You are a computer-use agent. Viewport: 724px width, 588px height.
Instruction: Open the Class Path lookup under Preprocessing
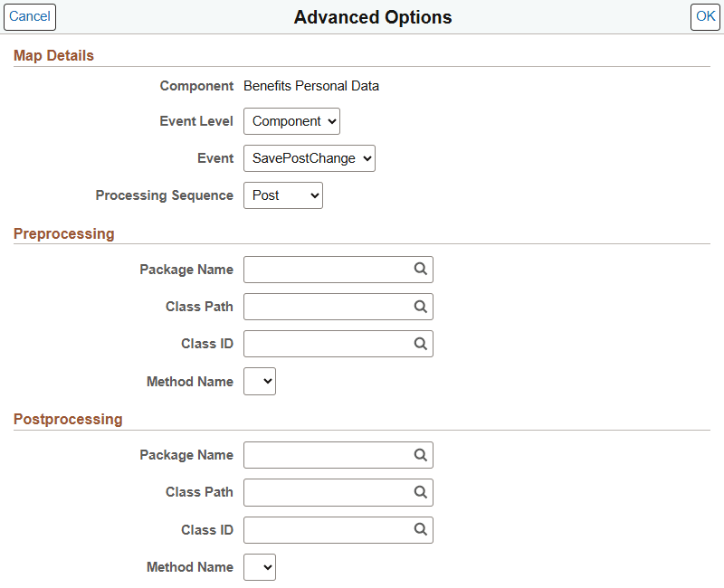coord(420,306)
